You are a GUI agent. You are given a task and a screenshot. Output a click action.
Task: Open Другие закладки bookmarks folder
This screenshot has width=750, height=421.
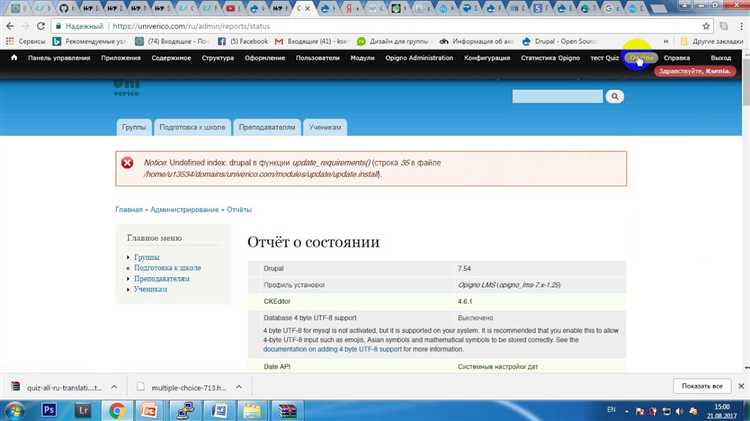point(712,42)
